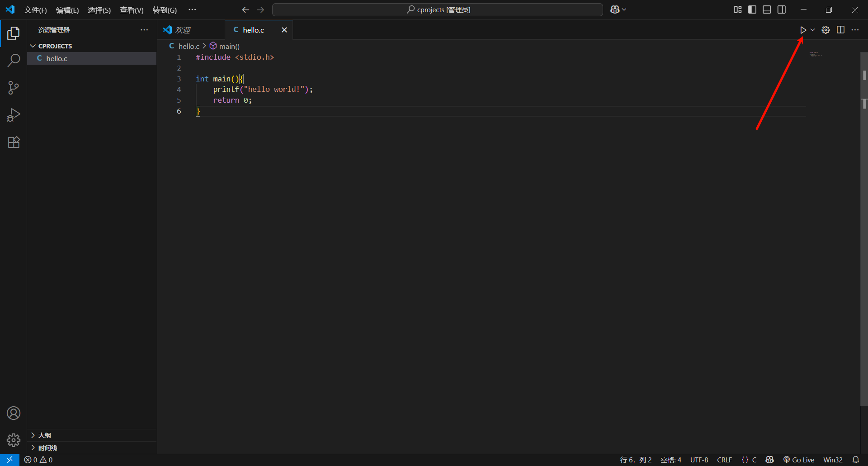Open Run and Debug view
This screenshot has height=466, width=868.
[14, 115]
